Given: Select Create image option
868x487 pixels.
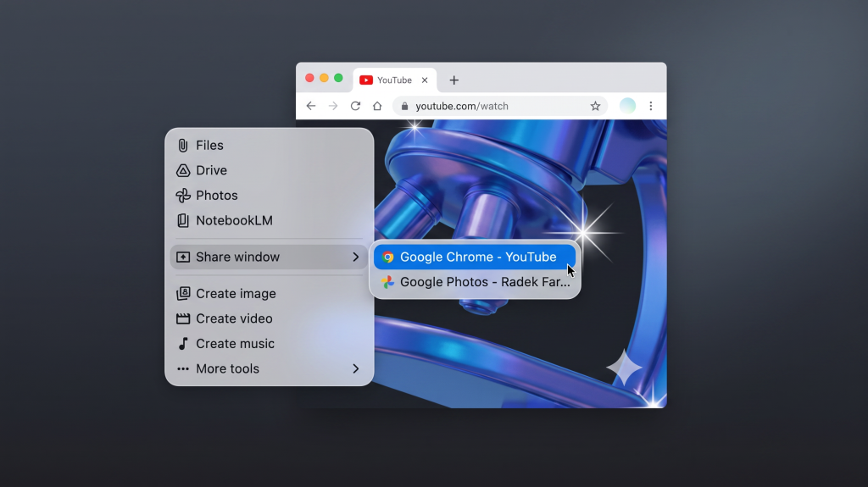Looking at the screenshot, I should pyautogui.click(x=235, y=294).
